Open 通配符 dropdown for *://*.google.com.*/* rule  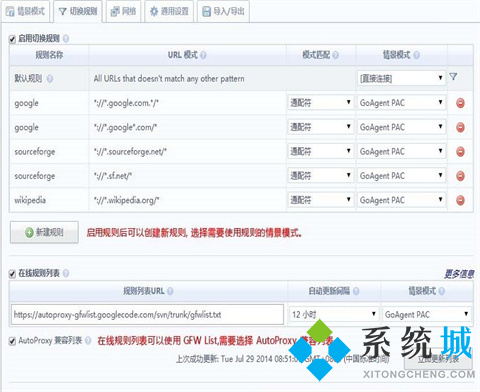[x=320, y=103]
